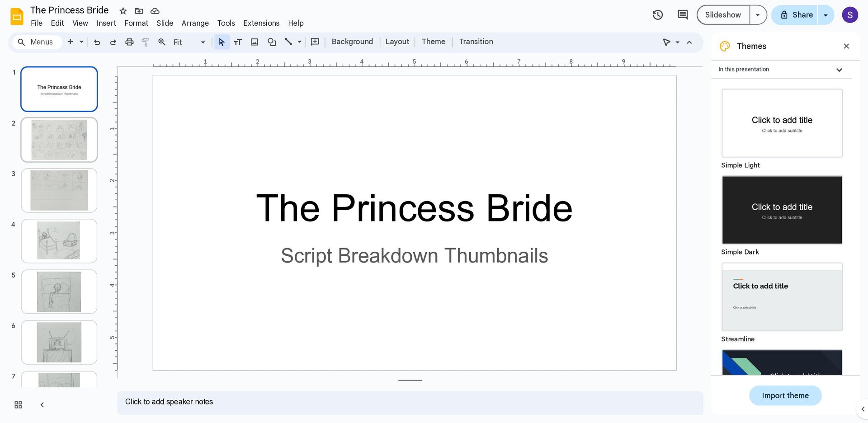Image resolution: width=868 pixels, height=423 pixels.
Task: Click to add speaker notes field
Action: click(409, 402)
